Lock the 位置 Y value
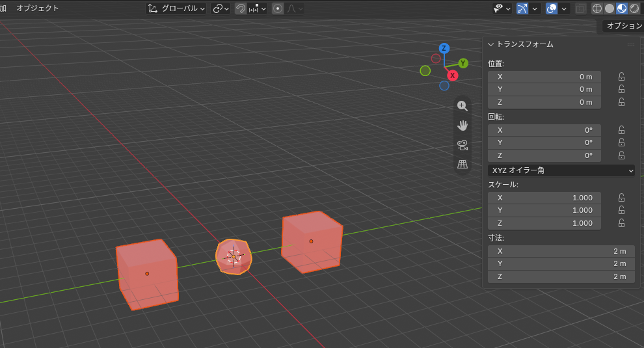This screenshot has height=348, width=644. tap(621, 89)
